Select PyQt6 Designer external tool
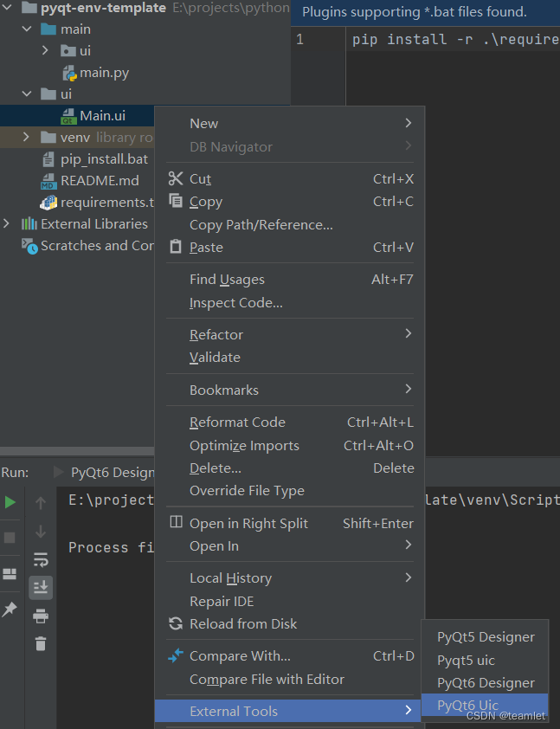The height and width of the screenshot is (729, 560). (x=485, y=682)
